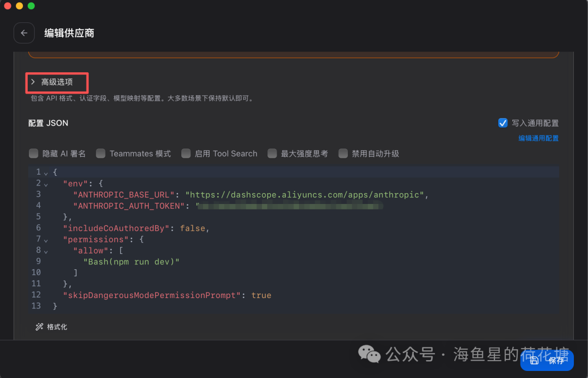The height and width of the screenshot is (378, 588).
Task: Collapse the "env" block fold arrow
Action: pos(46,184)
